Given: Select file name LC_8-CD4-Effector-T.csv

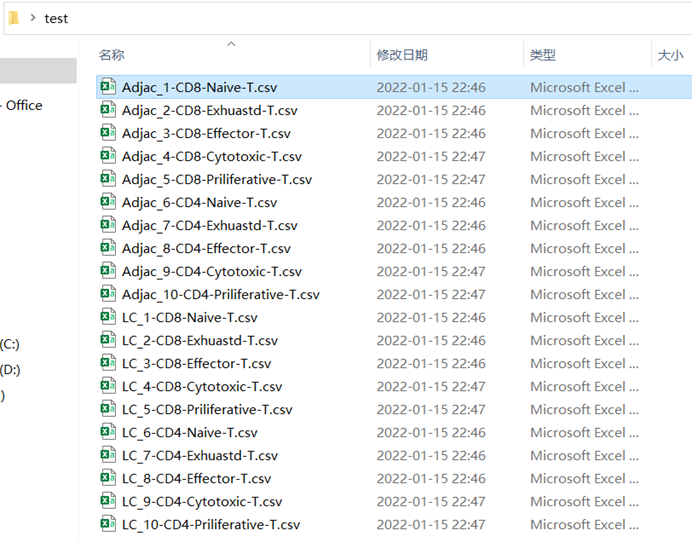Looking at the screenshot, I should point(196,478).
